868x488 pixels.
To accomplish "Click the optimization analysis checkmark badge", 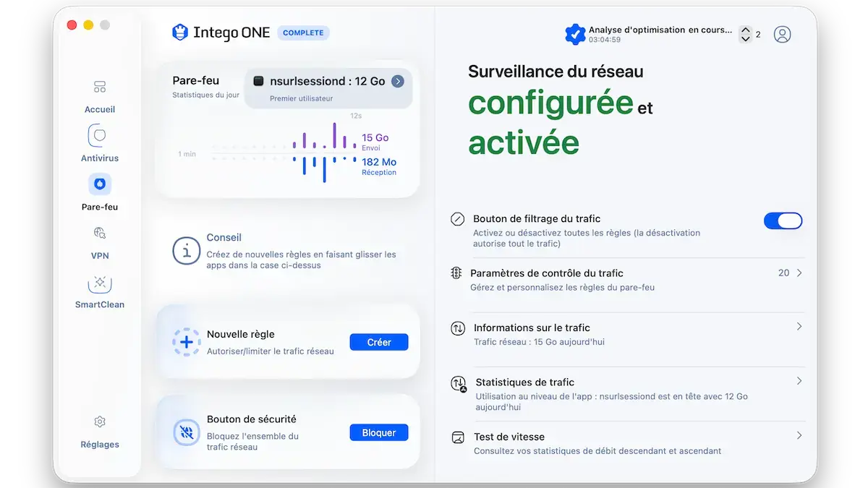I will (575, 34).
